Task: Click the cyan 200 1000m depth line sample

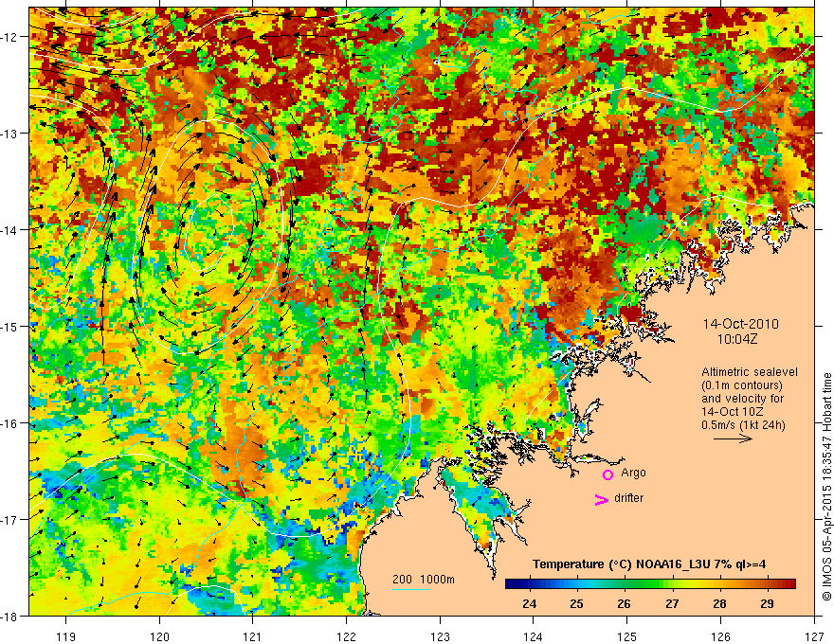Action: coord(411,589)
